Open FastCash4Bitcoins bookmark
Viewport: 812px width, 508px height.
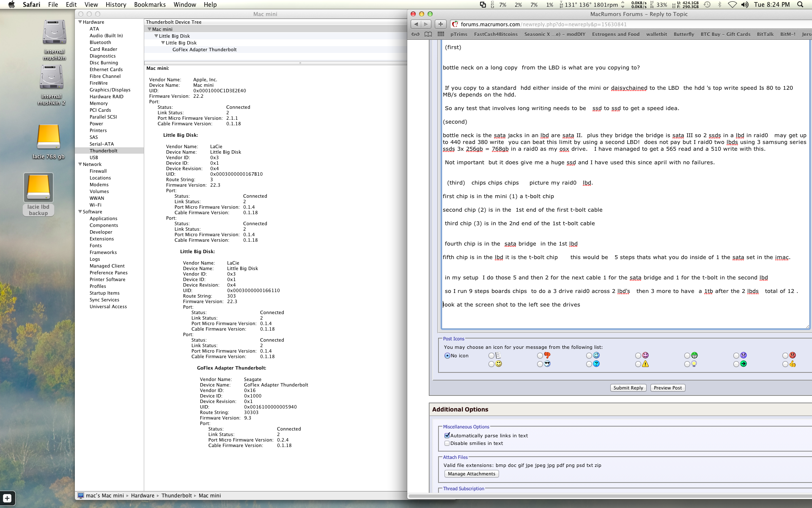(x=496, y=34)
